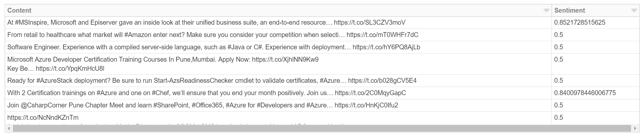Click the Sentiment column header
The width and height of the screenshot is (644, 136).
570,10
